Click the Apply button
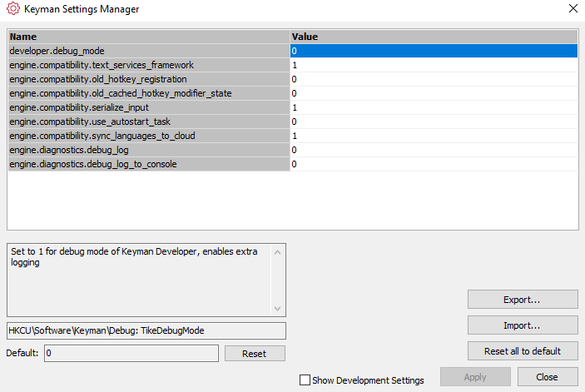 pyautogui.click(x=475, y=377)
